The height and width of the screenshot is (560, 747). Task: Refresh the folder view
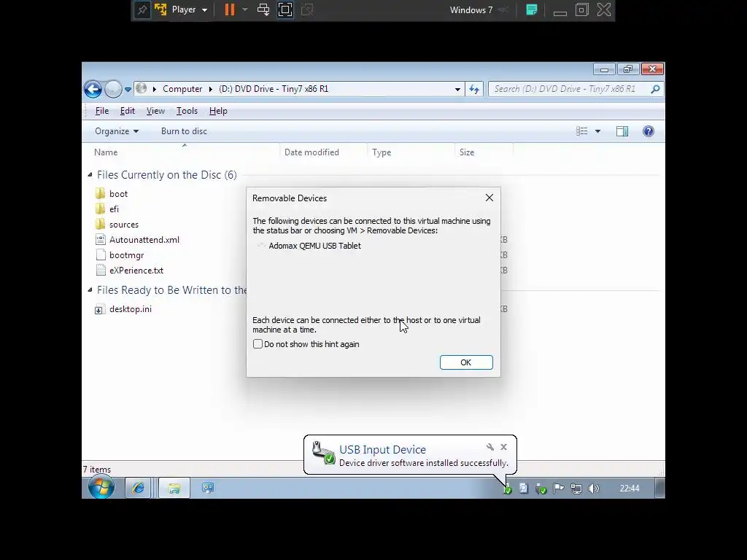click(x=474, y=89)
